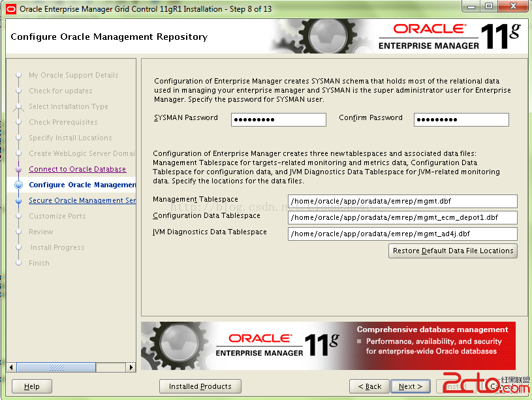The width and height of the screenshot is (532, 400).
Task: Open Installed Products
Action: click(200, 386)
